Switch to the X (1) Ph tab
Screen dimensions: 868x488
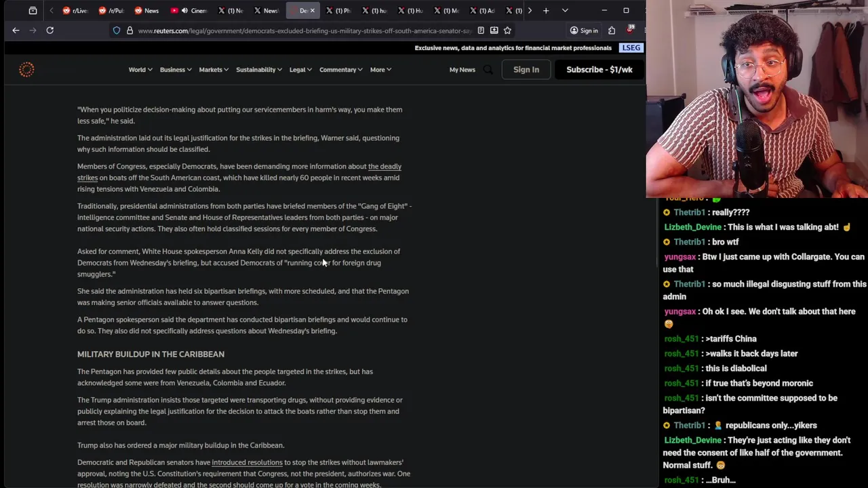point(338,11)
